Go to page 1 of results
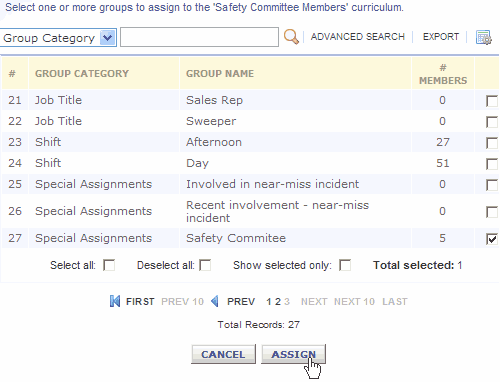The width and height of the screenshot is (500, 382). click(269, 302)
